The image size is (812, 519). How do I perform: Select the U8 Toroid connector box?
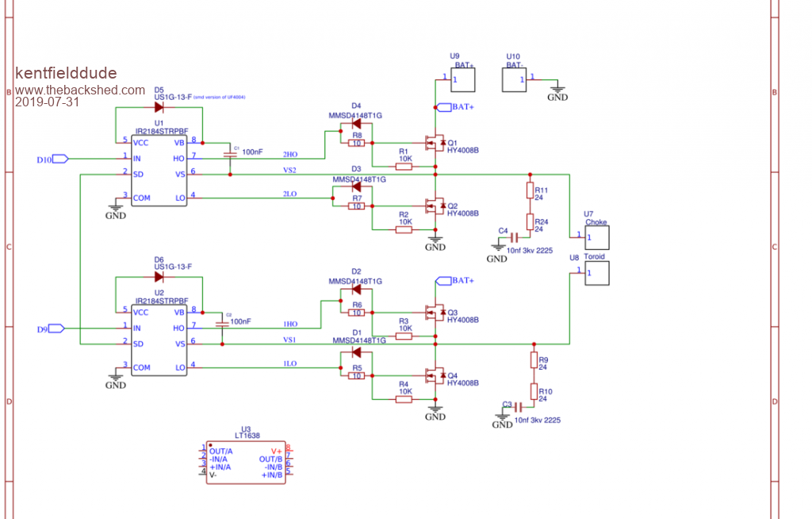tap(596, 273)
